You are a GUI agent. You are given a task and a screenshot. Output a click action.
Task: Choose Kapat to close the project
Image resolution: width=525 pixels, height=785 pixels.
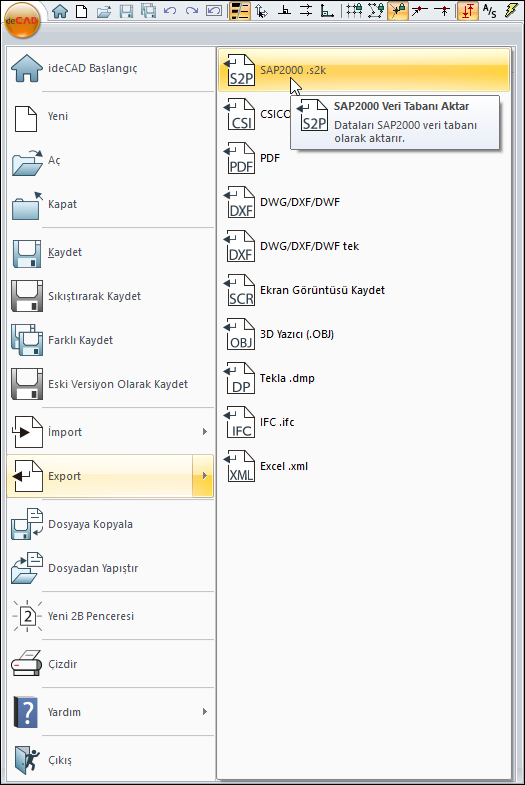(x=111, y=204)
